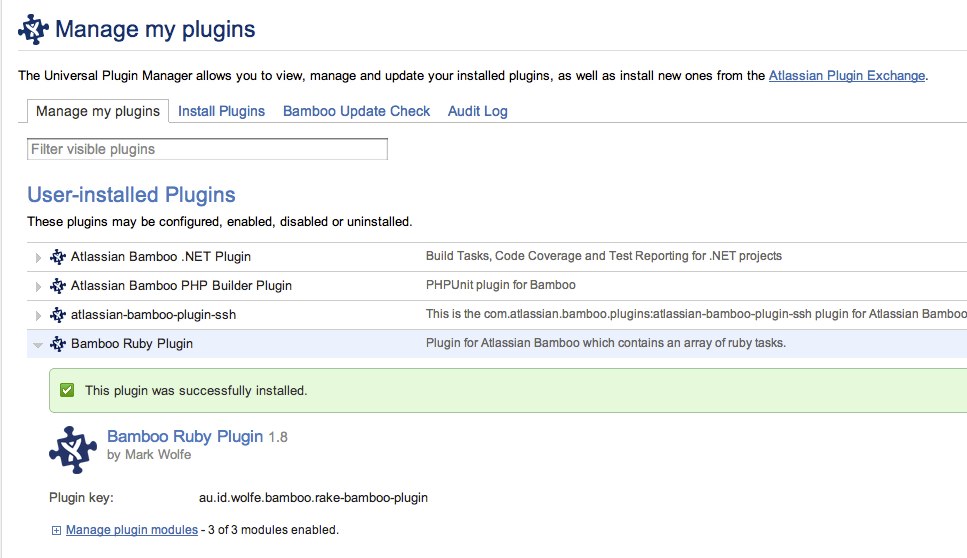
Task: Click the Atlassian Bamboo PHP Builder Plugin icon
Action: pyautogui.click(x=58, y=285)
